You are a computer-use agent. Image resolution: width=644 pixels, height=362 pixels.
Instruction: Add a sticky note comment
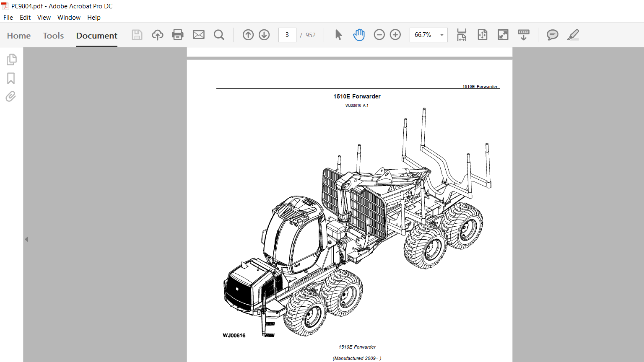coord(553,35)
